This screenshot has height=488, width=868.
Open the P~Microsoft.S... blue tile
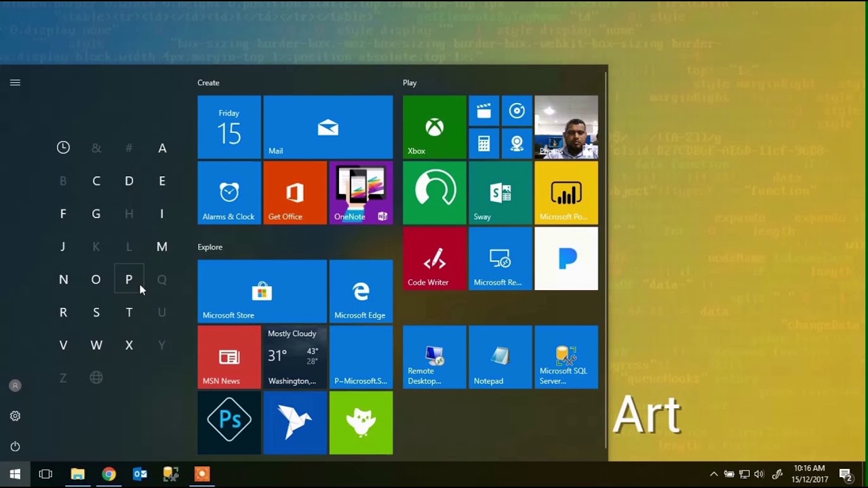(361, 357)
